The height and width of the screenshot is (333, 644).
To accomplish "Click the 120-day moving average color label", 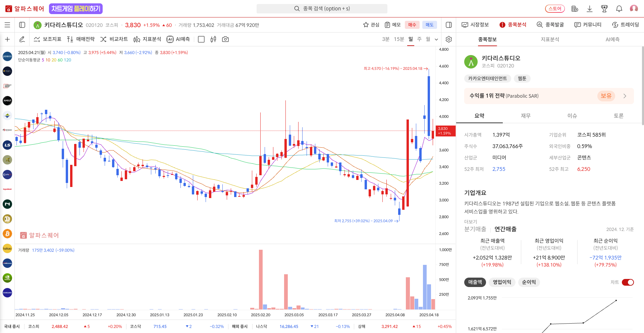I will pyautogui.click(x=67, y=60).
